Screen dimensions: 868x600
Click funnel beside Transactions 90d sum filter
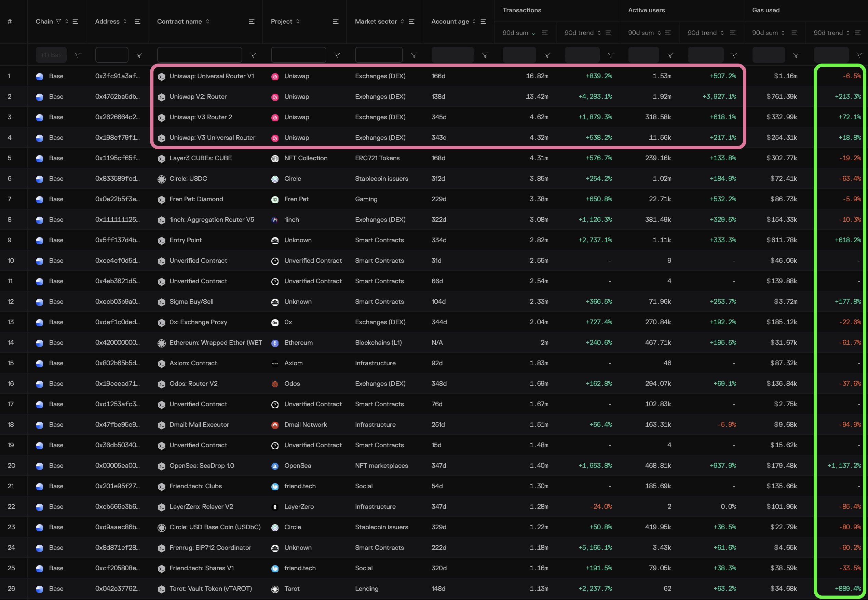pyautogui.click(x=547, y=55)
